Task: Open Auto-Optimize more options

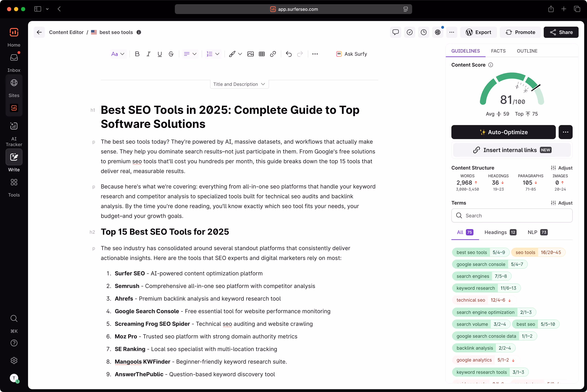Action: (565, 132)
